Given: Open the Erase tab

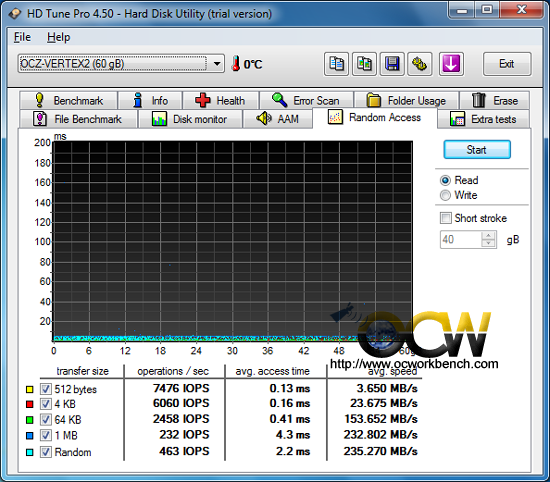Looking at the screenshot, I should pyautogui.click(x=495, y=100).
